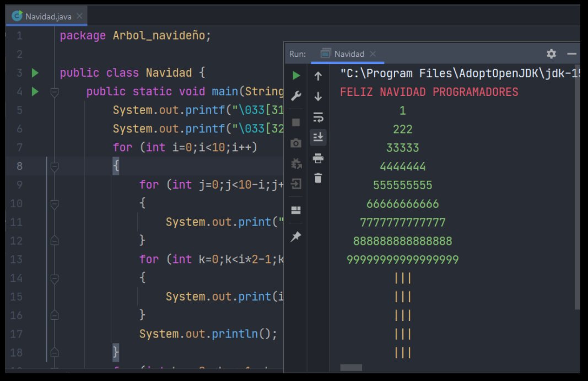Open Run panel settings gear

(551, 53)
